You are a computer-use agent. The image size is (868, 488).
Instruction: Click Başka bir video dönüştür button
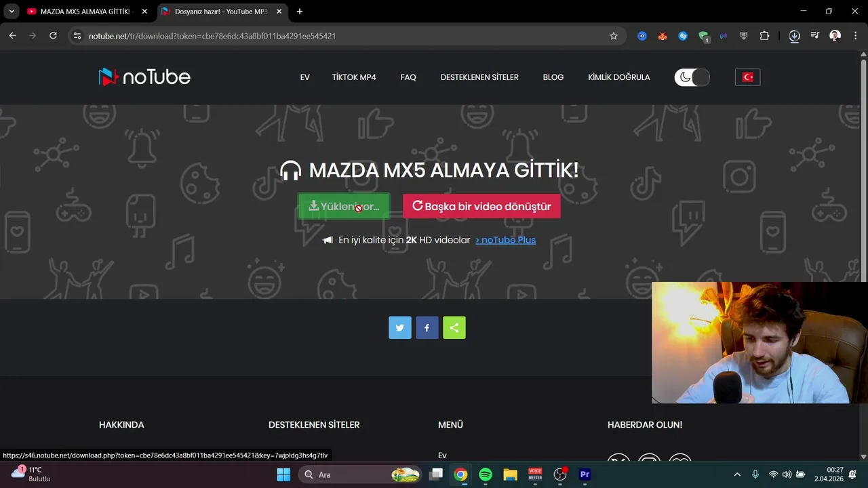click(481, 206)
